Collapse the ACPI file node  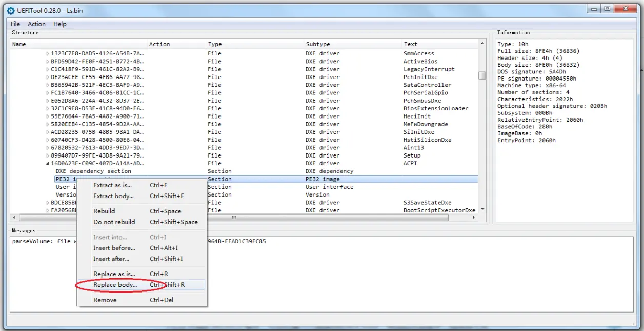(48, 164)
